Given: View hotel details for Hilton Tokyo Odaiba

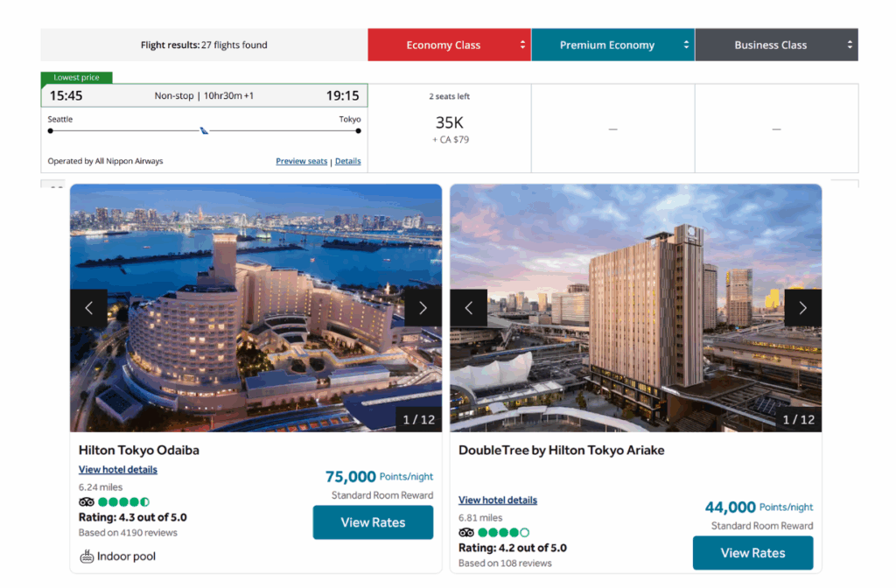Looking at the screenshot, I should (x=118, y=470).
